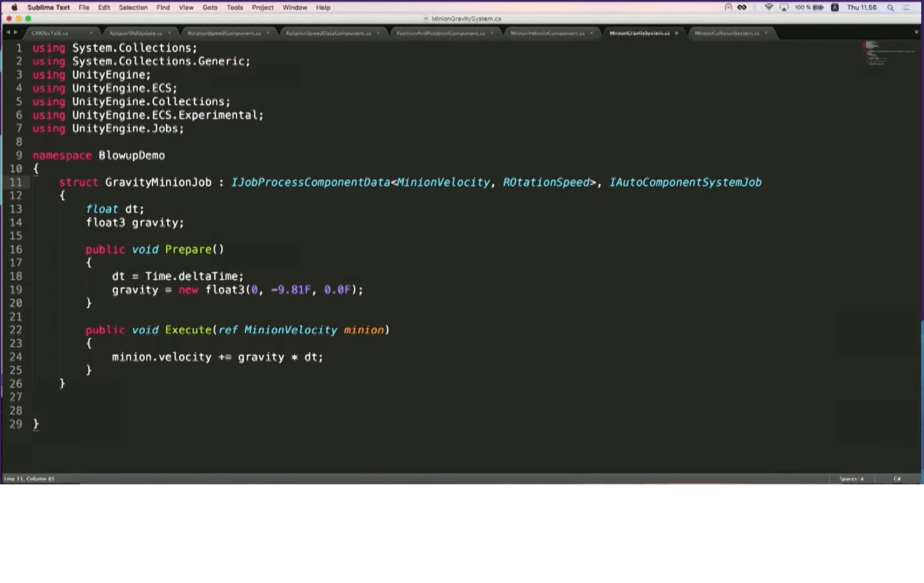Switch to the RotatorOldUpdate.cs tab
Screen dimensions: 924x583
coord(140,33)
